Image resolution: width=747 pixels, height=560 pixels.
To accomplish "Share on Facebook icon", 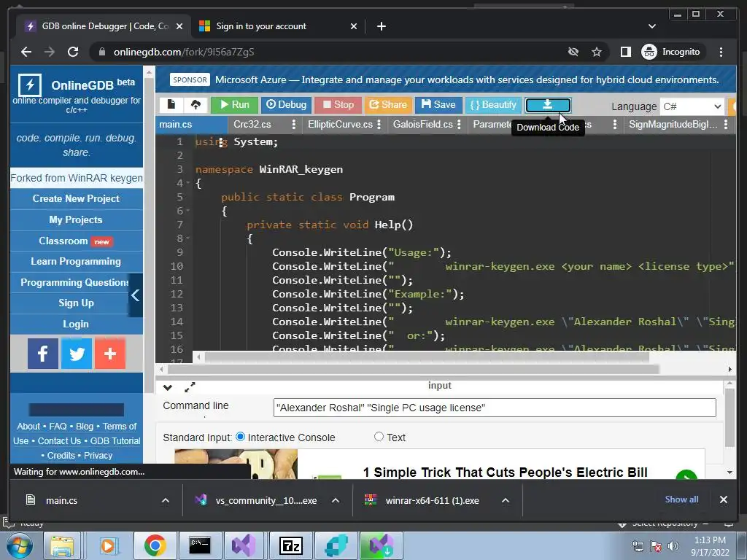I will [43, 354].
